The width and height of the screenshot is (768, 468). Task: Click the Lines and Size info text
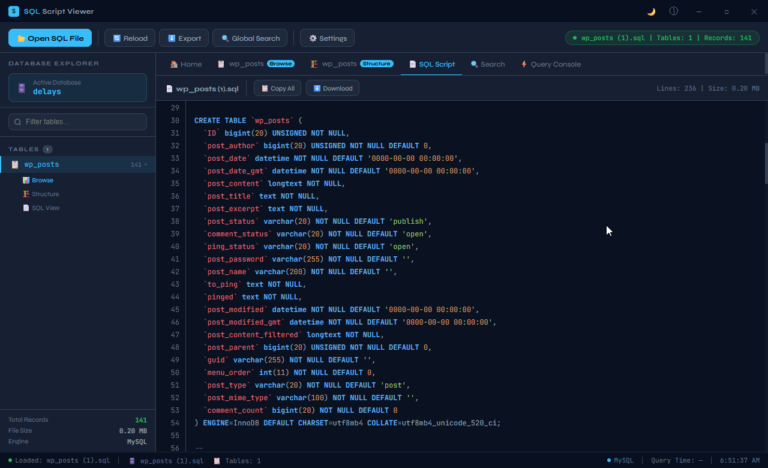tap(708, 89)
